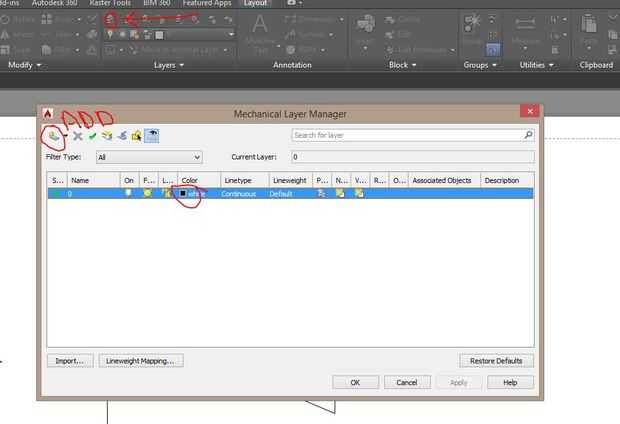Click the Measure icon in Utilities panel
Screen dimensions: 620x424
pos(525,24)
